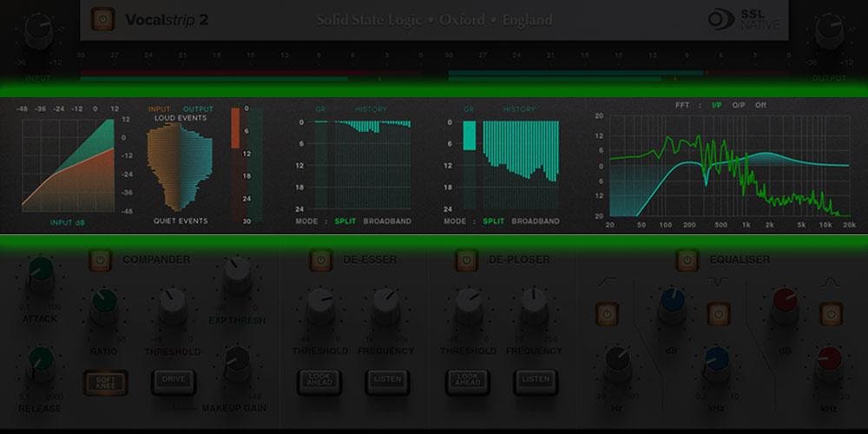Click the orange INPUT legend label

[160, 109]
